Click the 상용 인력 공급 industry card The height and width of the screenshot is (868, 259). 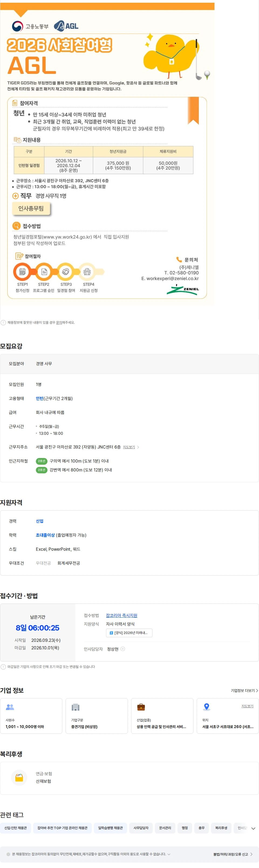click(162, 716)
